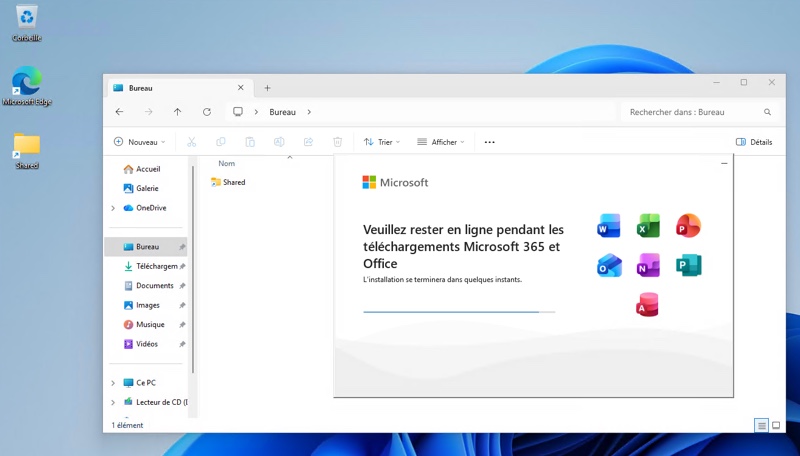Click the Access icon in the installer
The height and width of the screenshot is (456, 800).
[x=648, y=305]
